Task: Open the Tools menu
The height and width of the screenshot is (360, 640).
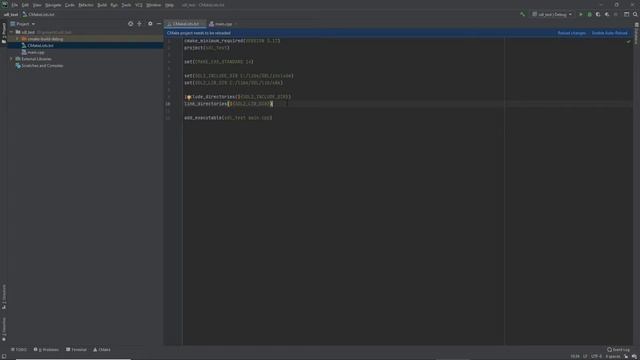Action: [x=127, y=5]
